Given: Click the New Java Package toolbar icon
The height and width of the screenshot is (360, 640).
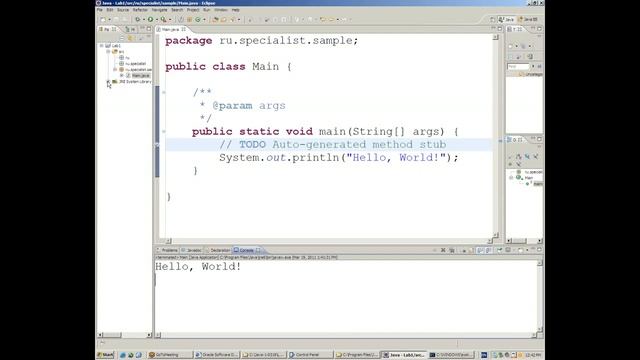Looking at the screenshot, I should (189, 20).
